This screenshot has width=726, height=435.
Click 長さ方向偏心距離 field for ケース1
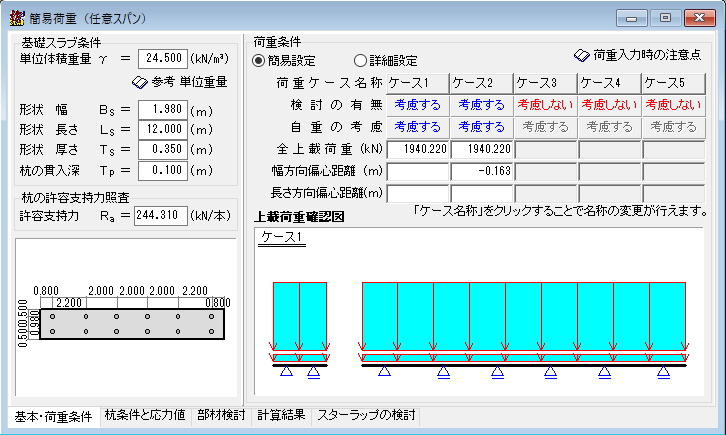pos(418,193)
